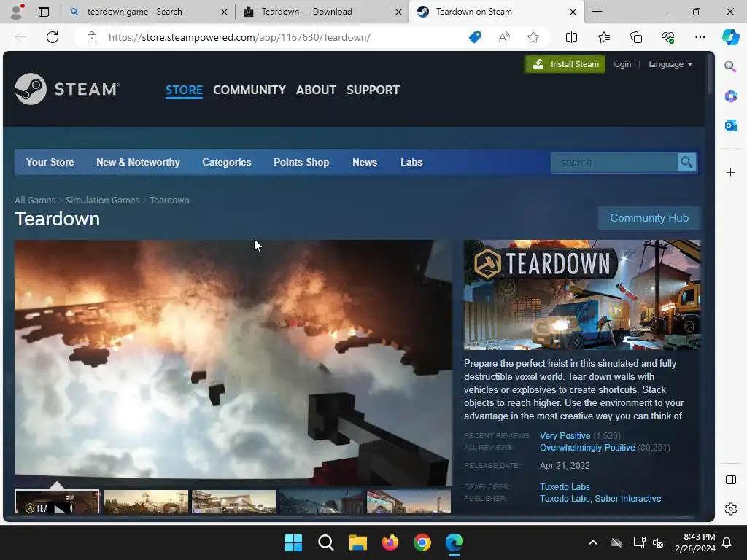The height and width of the screenshot is (560, 747).
Task: Open Very Positive recent reviews link
Action: pyautogui.click(x=565, y=436)
